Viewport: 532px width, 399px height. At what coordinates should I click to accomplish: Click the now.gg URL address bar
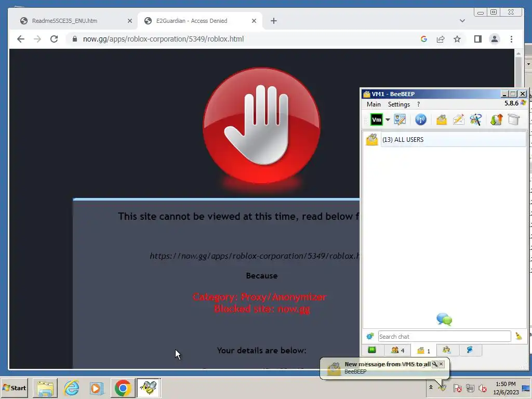click(x=163, y=39)
